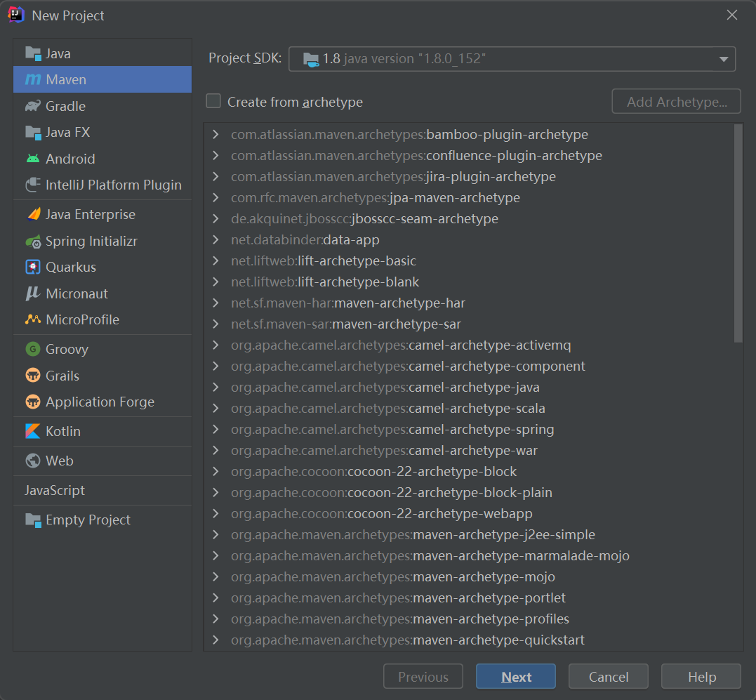756x700 pixels.
Task: Click the Android robot icon
Action: [33, 159]
